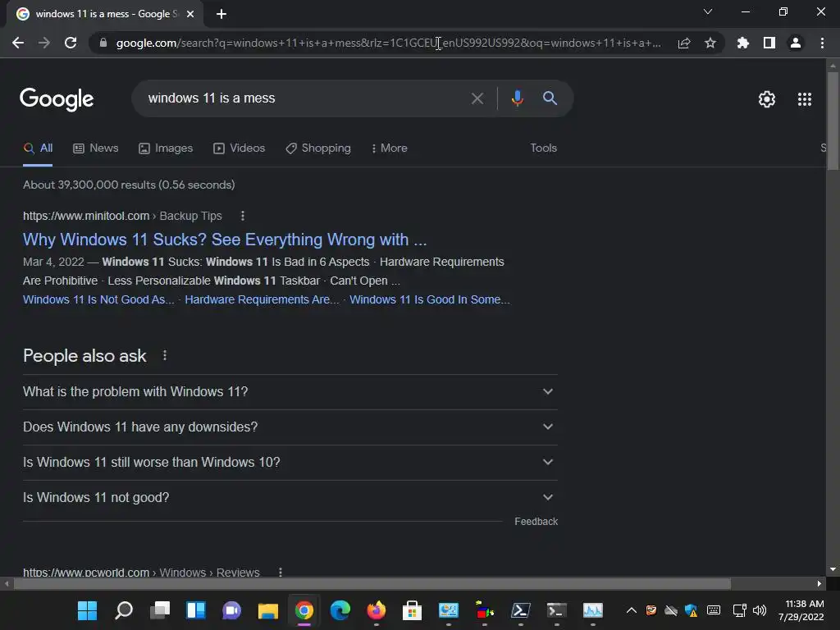Open Widgets from taskbar
Image resolution: width=840 pixels, height=630 pixels.
(x=195, y=610)
